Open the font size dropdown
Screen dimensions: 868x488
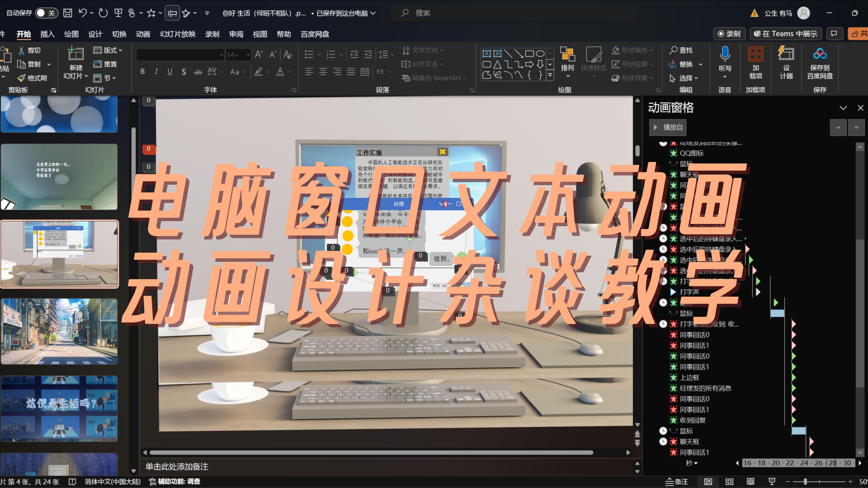coord(248,54)
